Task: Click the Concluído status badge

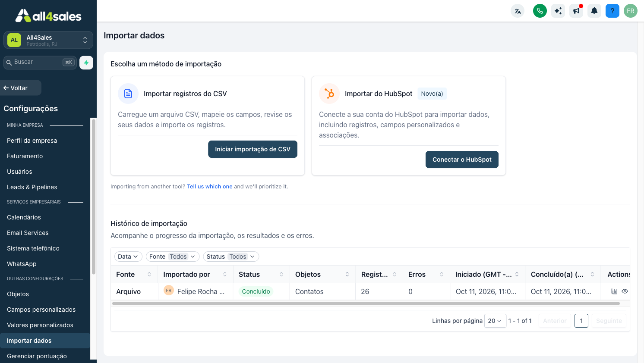Action: point(256,291)
